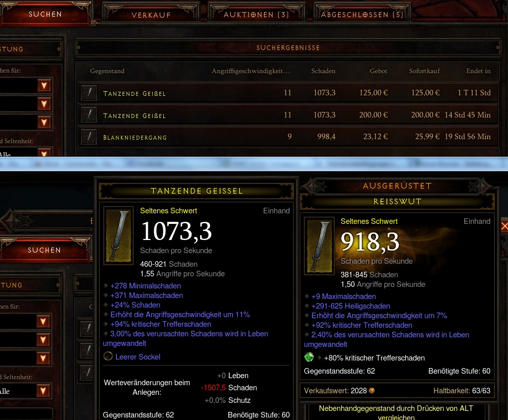The height and width of the screenshot is (420, 508).
Task: Click sword icon of 200,00 € Tanzende Geißel
Action: tap(89, 115)
